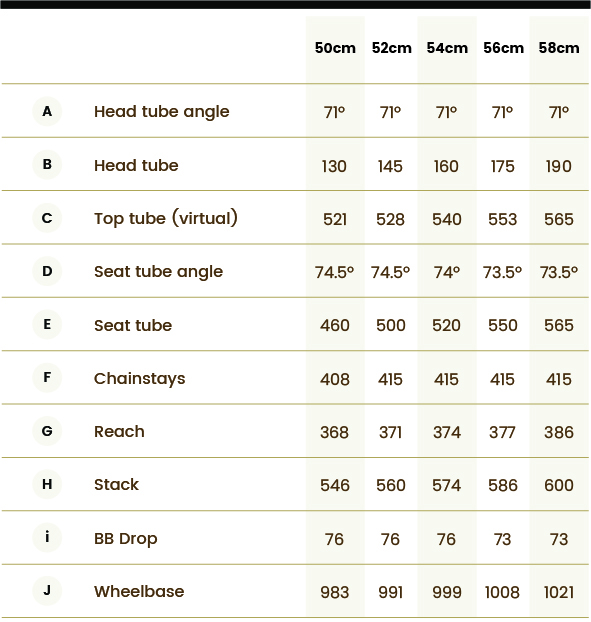591x622 pixels.
Task: Select the 54cm size column header
Action: click(447, 48)
